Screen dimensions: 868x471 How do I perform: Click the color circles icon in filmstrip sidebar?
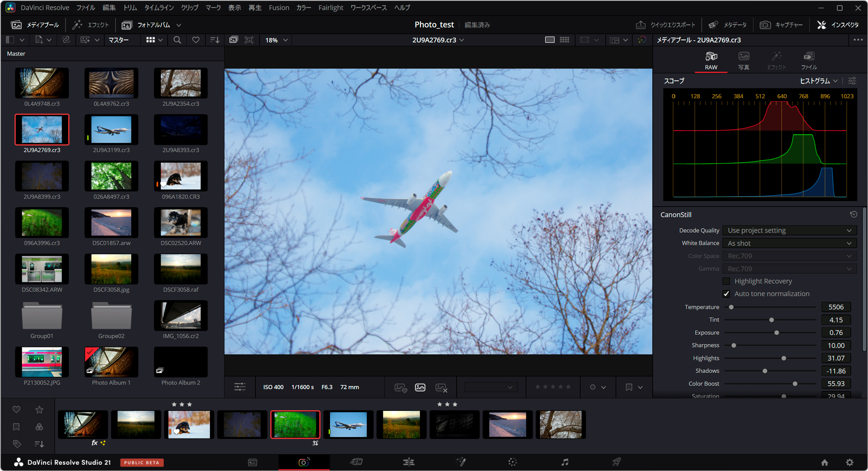(39, 427)
